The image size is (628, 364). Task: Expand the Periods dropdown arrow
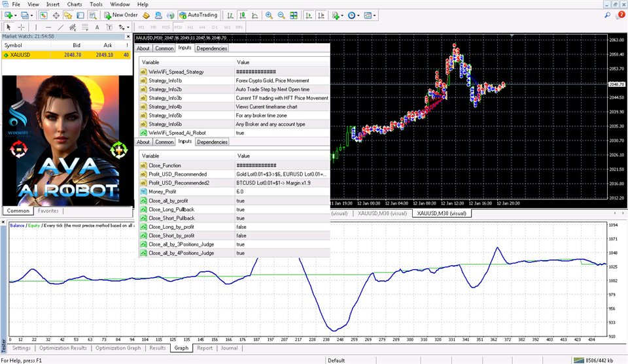(358, 16)
